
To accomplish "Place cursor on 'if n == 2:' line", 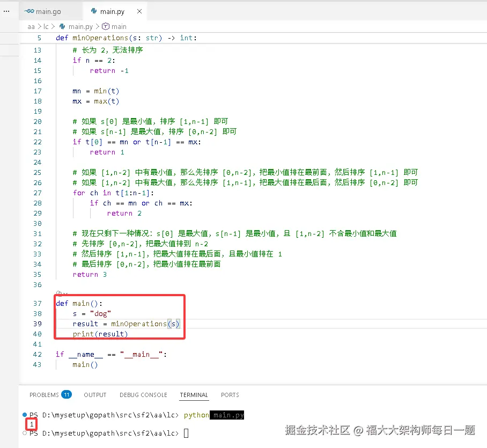I will (94, 61).
